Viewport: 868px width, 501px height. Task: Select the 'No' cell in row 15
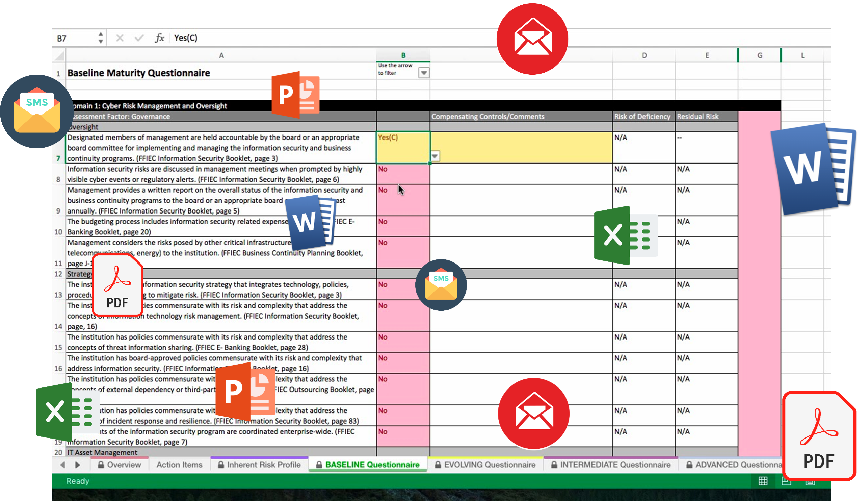[x=403, y=342]
